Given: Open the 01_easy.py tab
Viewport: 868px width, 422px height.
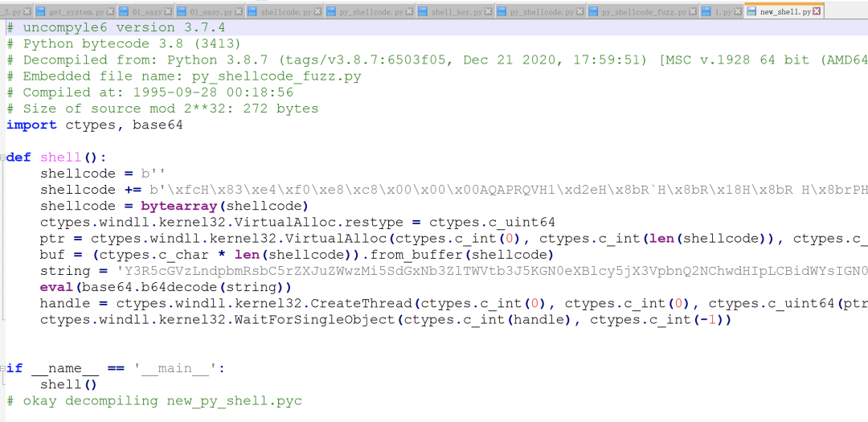Looking at the screenshot, I should (x=210, y=11).
